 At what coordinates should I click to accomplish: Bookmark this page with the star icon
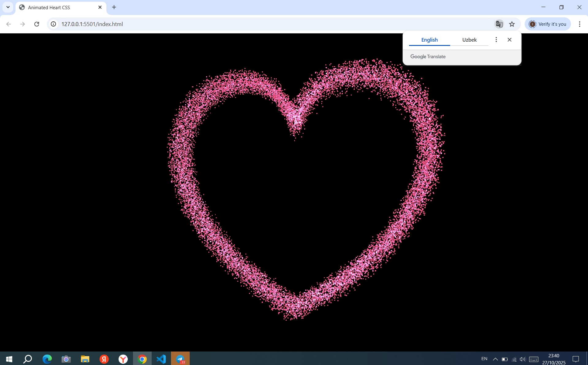[512, 24]
